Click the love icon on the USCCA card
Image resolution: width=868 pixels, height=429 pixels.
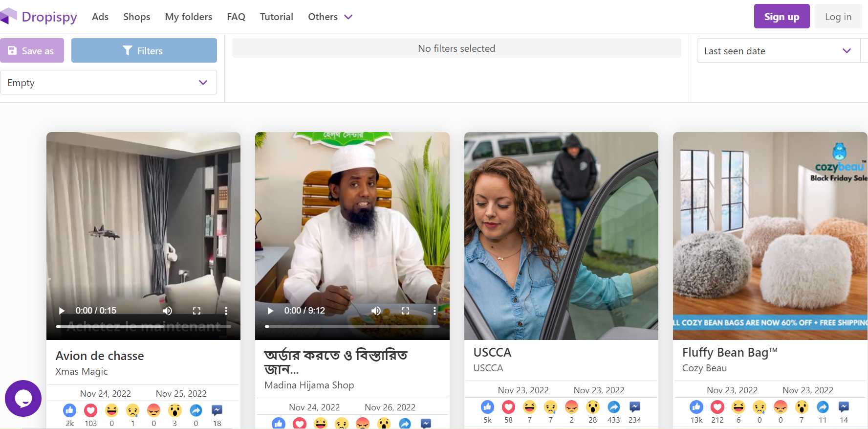click(509, 406)
